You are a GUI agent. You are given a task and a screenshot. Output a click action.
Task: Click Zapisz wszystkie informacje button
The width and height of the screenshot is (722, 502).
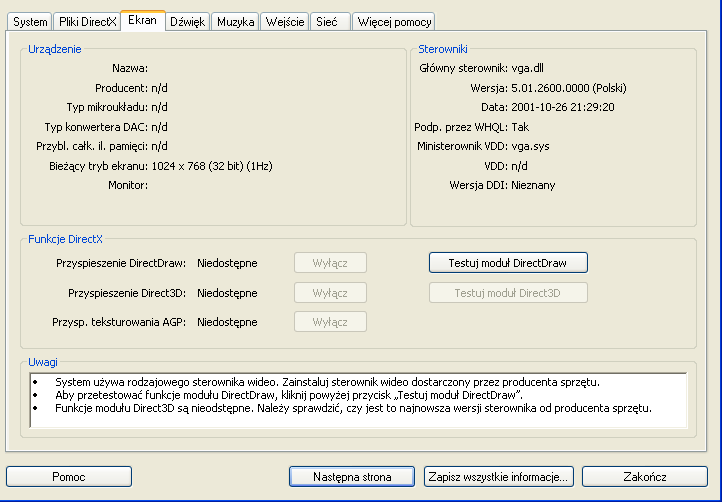click(x=499, y=477)
